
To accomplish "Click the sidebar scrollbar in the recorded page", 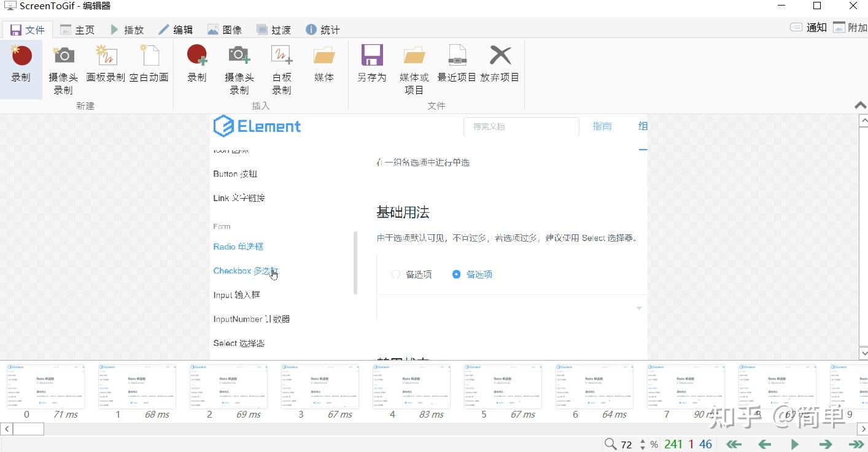I will pyautogui.click(x=355, y=263).
